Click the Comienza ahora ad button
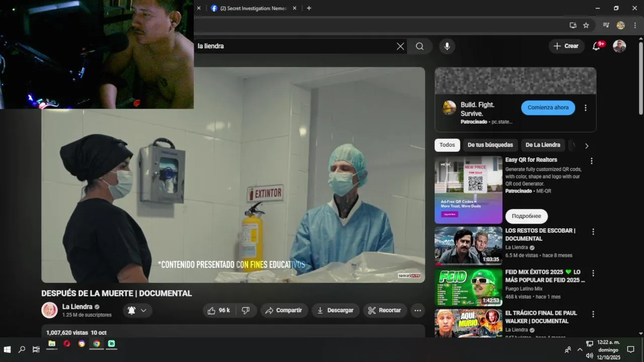This screenshot has height=362, width=644. click(x=548, y=108)
